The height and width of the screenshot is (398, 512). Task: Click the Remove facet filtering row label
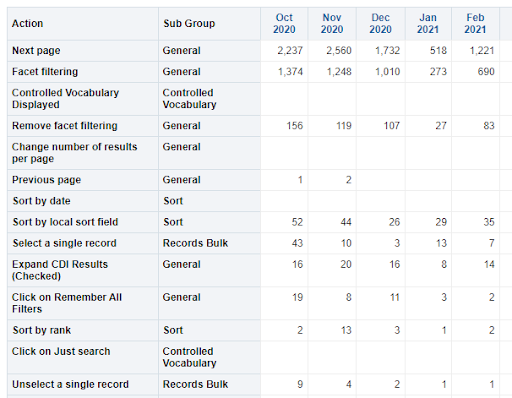point(83,126)
